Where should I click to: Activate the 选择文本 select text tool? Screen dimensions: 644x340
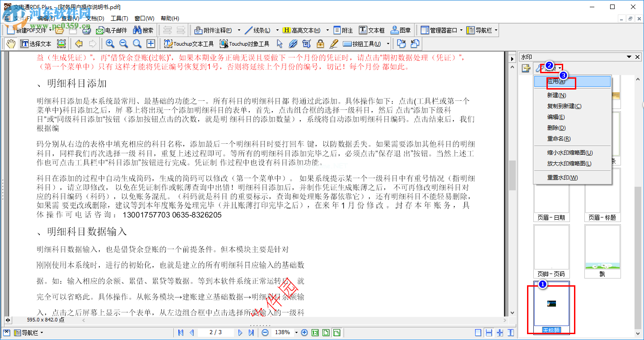pos(36,44)
